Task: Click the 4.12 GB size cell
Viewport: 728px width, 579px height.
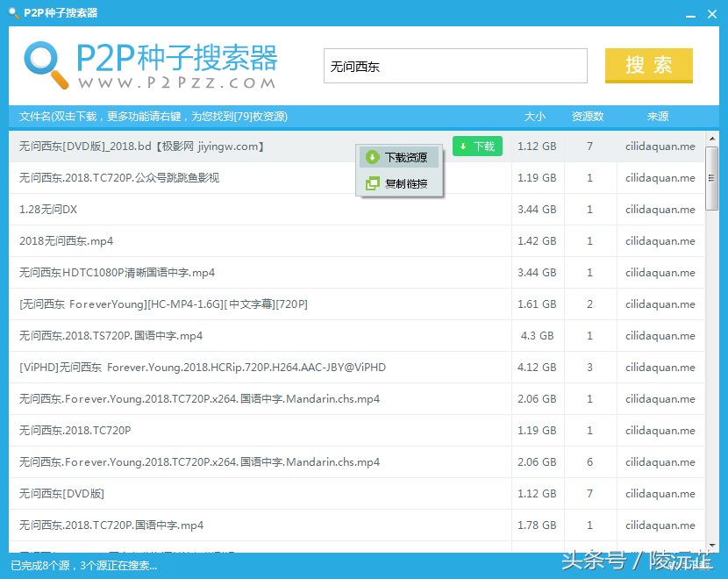Action: pos(537,368)
